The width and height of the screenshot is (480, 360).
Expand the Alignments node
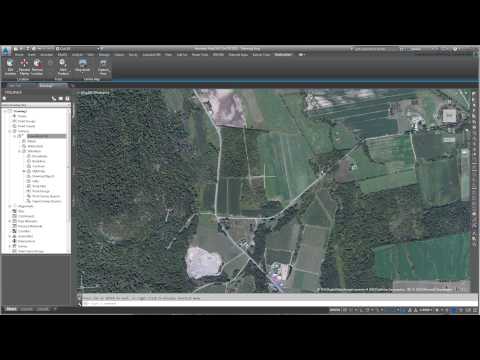pos(10,206)
